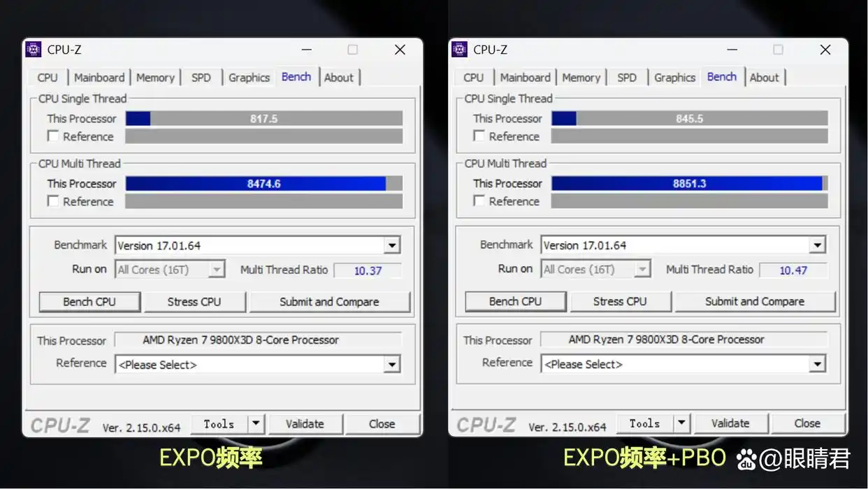This screenshot has height=489, width=868.
Task: Enable Reference under CPU Multi Thread on left
Action: click(x=53, y=201)
